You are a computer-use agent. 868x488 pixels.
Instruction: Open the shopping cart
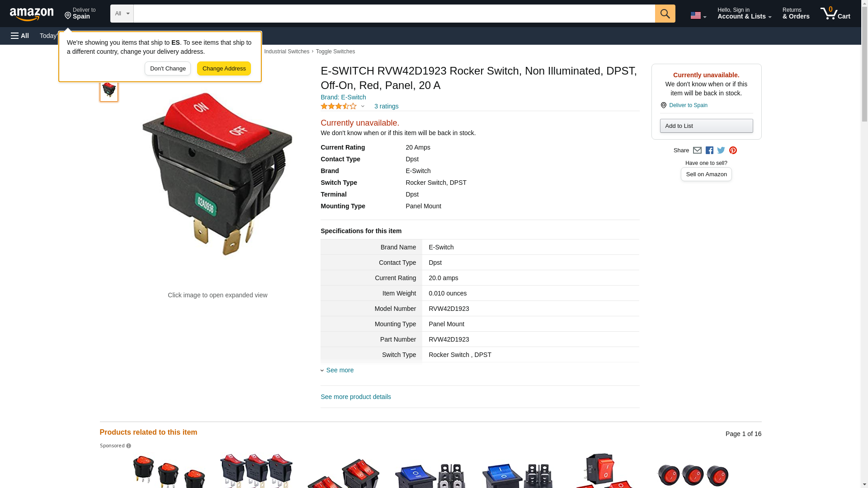pyautogui.click(x=835, y=14)
